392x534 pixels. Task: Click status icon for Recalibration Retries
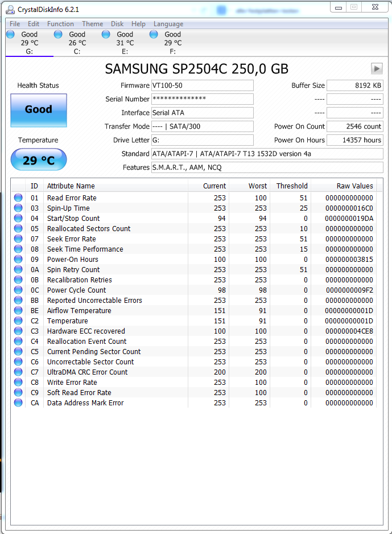pyautogui.click(x=18, y=280)
